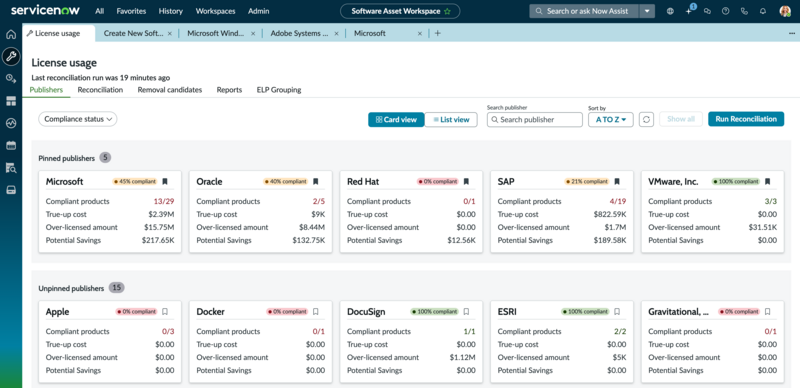Unpin the SAP publisher bookmark
Viewport: 800px width, 388px height.
tap(617, 181)
